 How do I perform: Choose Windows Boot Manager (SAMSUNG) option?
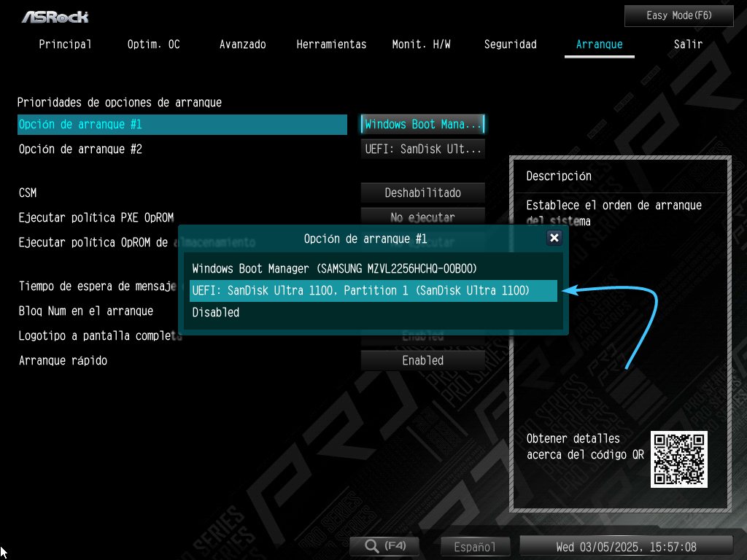(x=373, y=268)
